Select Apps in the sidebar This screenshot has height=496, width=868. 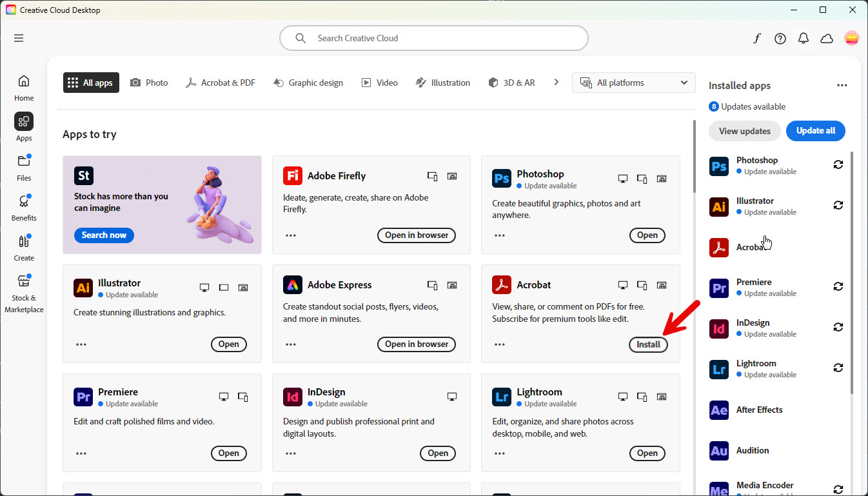click(24, 128)
